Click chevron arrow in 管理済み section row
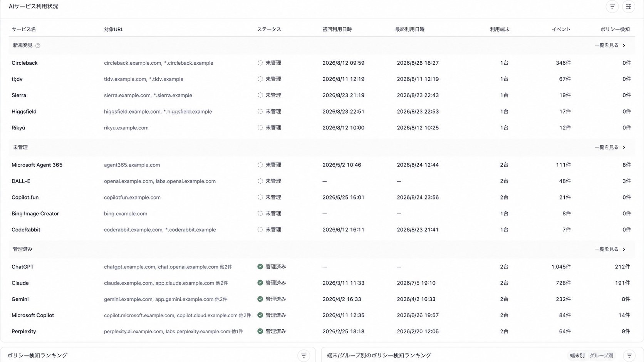The height and width of the screenshot is (362, 644). 624,249
